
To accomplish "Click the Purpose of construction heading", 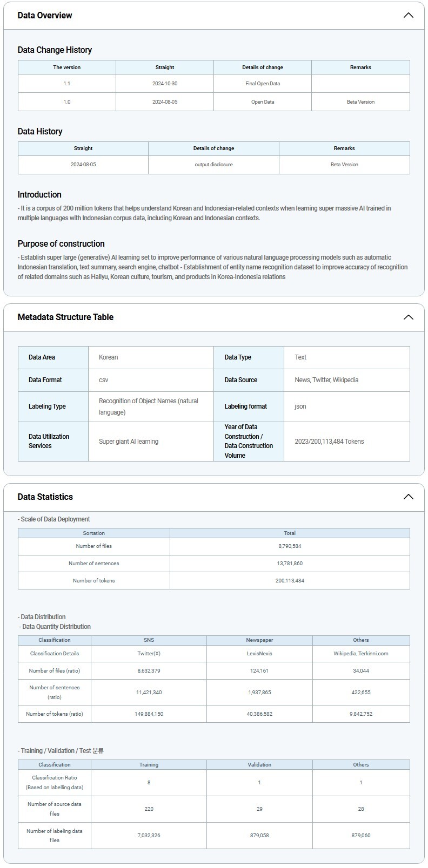I will point(61,243).
